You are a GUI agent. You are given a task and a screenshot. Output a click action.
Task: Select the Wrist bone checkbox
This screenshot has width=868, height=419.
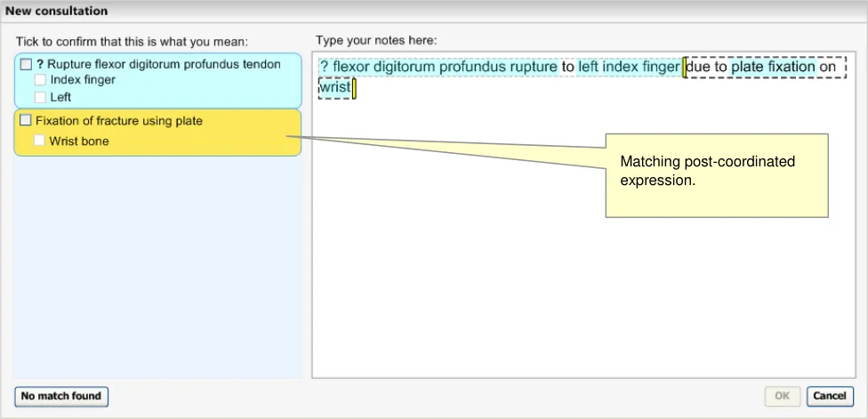point(40,141)
